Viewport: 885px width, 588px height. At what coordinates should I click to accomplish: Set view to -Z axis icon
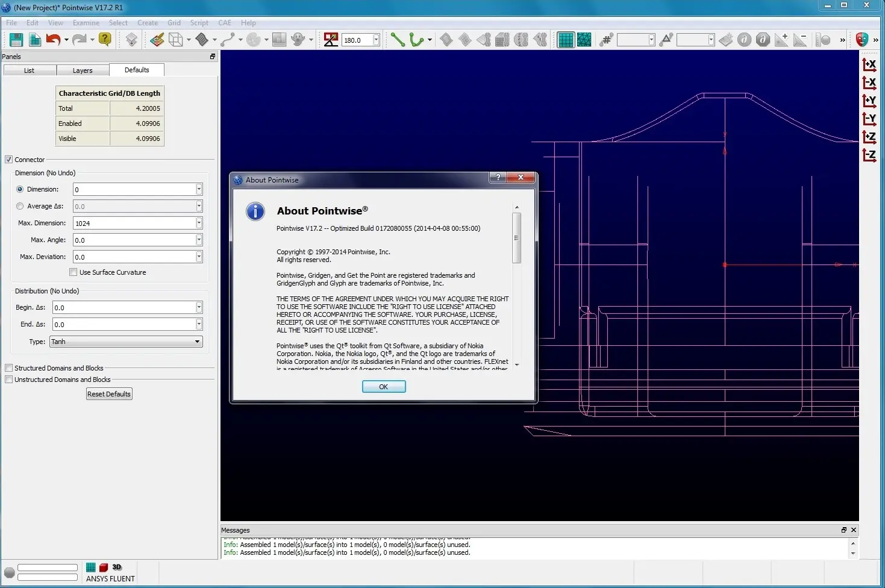click(x=869, y=155)
